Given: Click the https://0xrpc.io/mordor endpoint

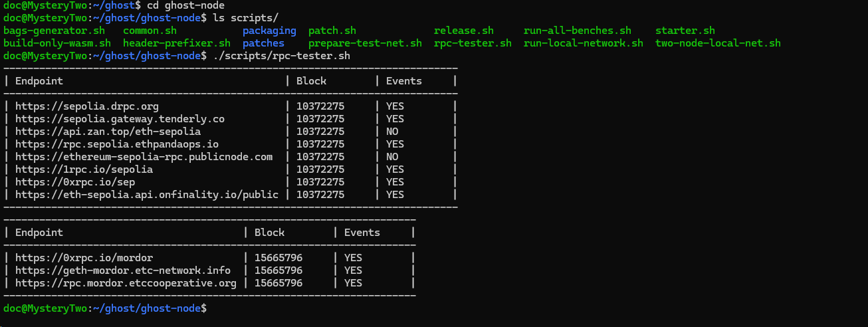Looking at the screenshot, I should 84,258.
